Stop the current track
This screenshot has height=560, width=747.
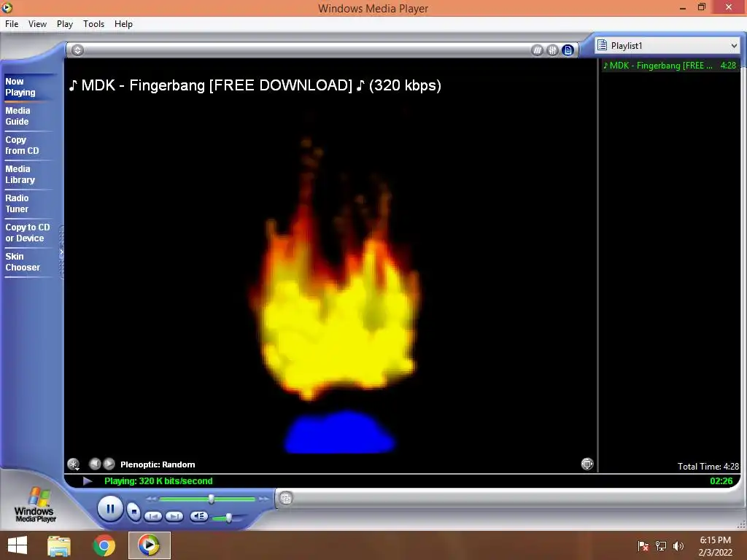134,512
